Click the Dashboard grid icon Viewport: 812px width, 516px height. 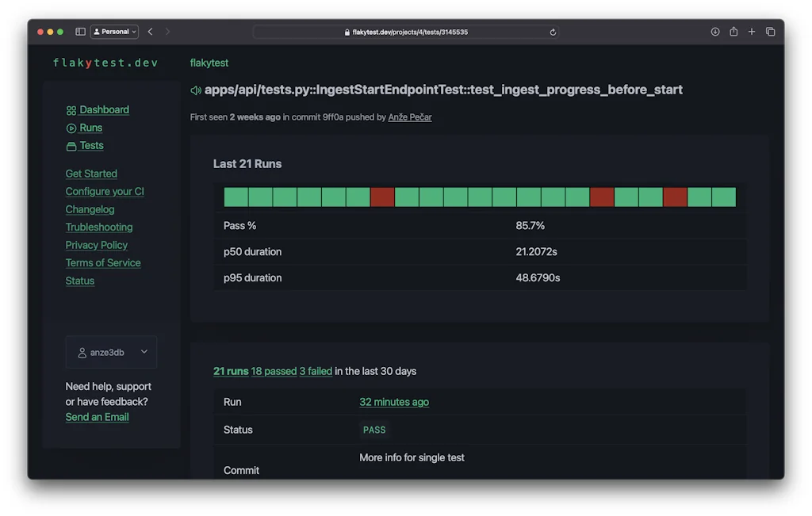[x=71, y=109]
